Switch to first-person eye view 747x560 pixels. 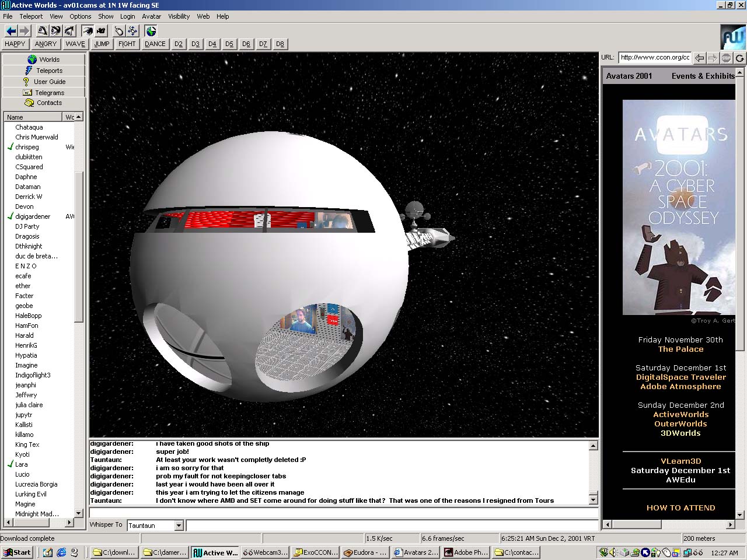click(88, 31)
